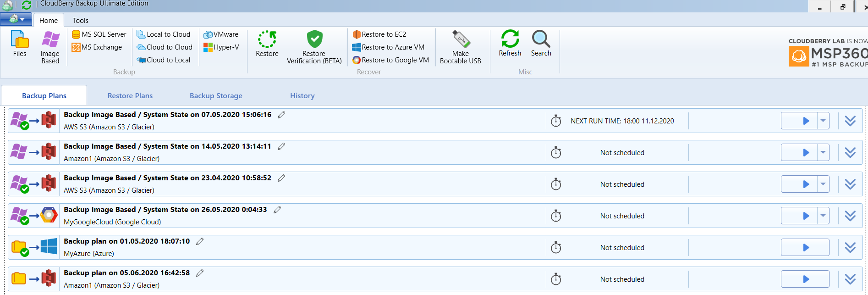The image size is (868, 295).
Task: Start an Image Based backup
Action: click(50, 47)
